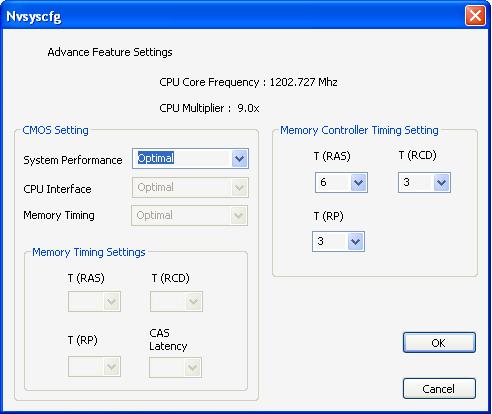Click the Memory Timing Settings T (RAS) combo box
The image size is (492, 414).
point(94,302)
